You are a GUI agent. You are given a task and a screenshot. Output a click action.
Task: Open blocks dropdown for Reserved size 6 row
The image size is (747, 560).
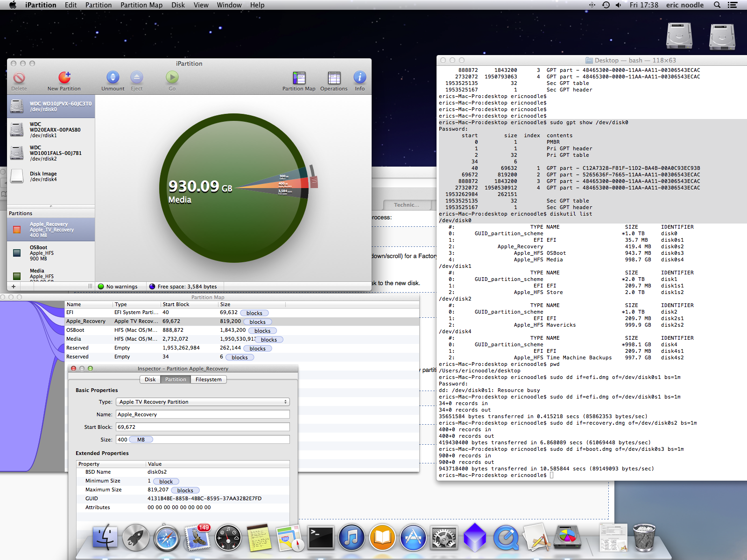coord(240,357)
